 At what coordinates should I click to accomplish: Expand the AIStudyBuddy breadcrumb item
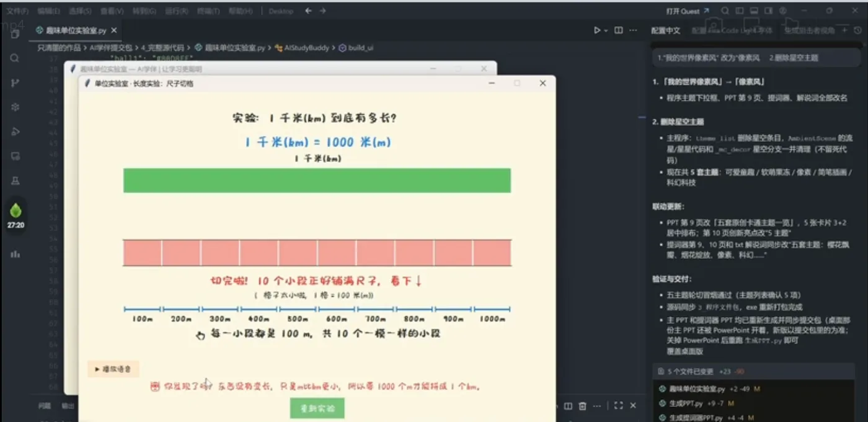(301, 47)
